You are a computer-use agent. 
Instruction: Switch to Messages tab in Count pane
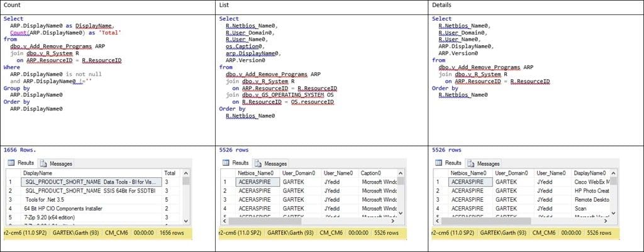click(56, 163)
